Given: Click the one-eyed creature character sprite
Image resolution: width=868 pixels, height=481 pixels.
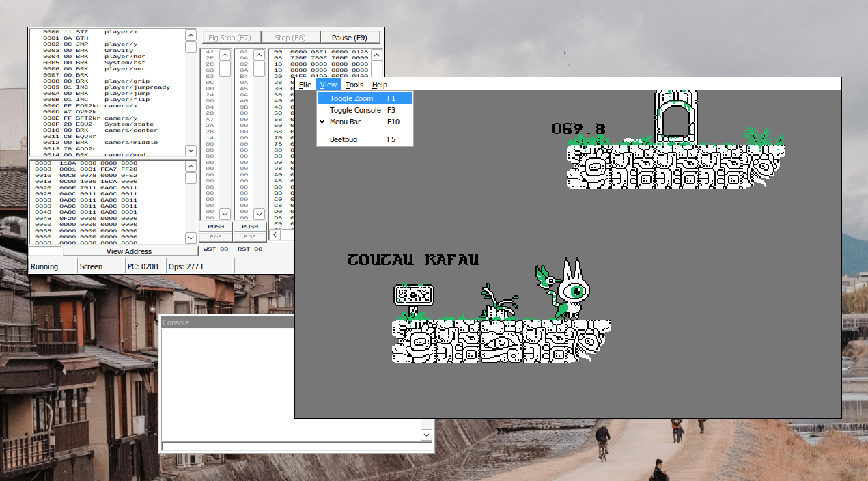Looking at the screenshot, I should click(x=570, y=290).
